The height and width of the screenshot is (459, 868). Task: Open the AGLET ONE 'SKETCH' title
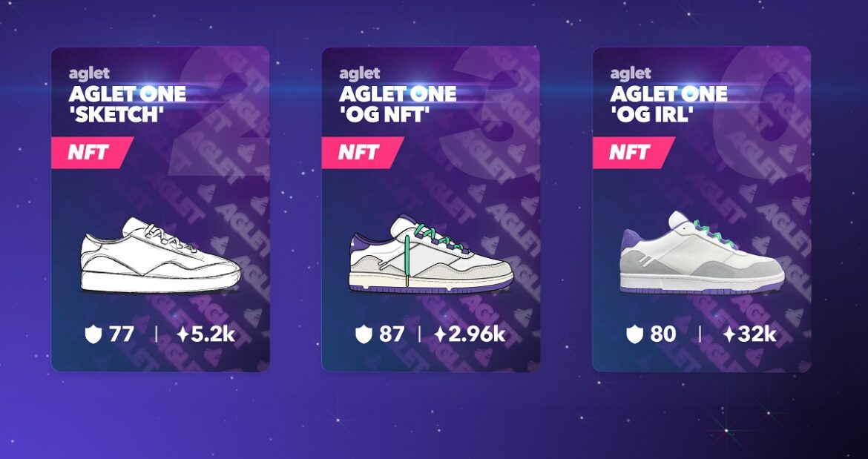point(128,104)
